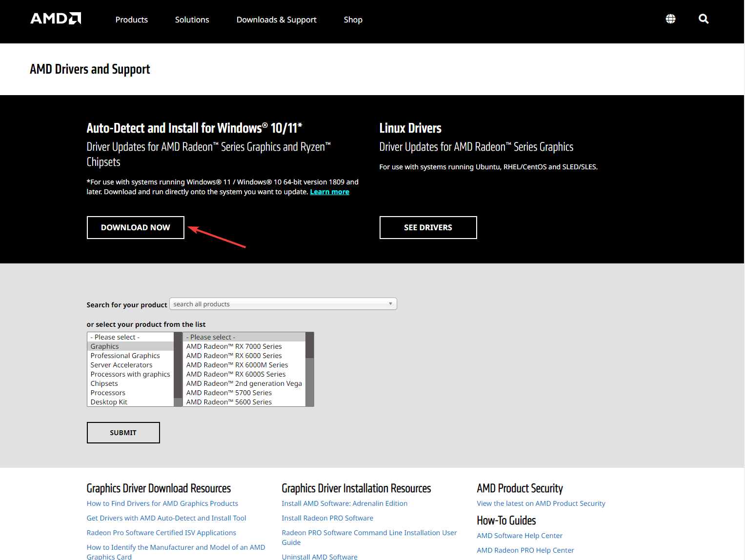The height and width of the screenshot is (560, 745).
Task: Focus the search all products field
Action: coord(283,304)
